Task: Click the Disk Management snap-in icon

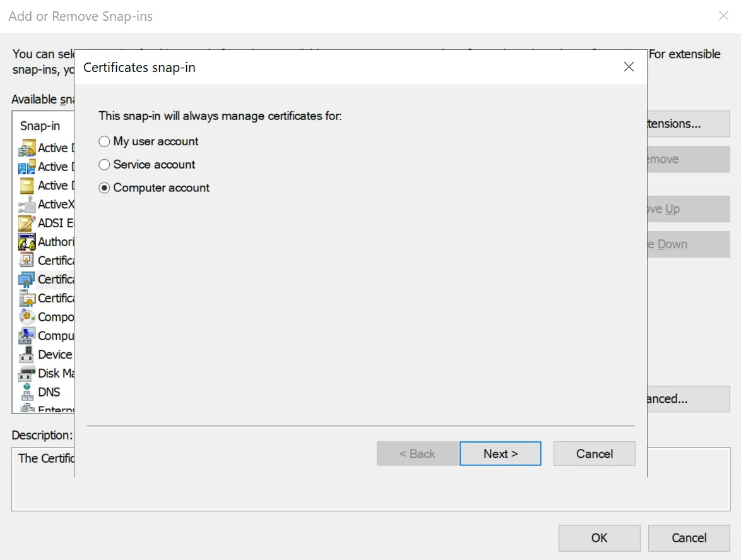Action: click(27, 373)
